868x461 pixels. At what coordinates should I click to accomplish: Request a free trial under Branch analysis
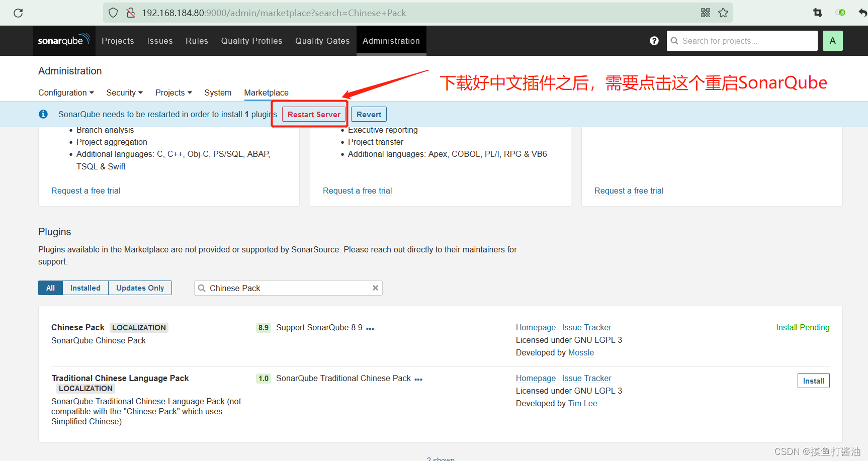(x=86, y=191)
